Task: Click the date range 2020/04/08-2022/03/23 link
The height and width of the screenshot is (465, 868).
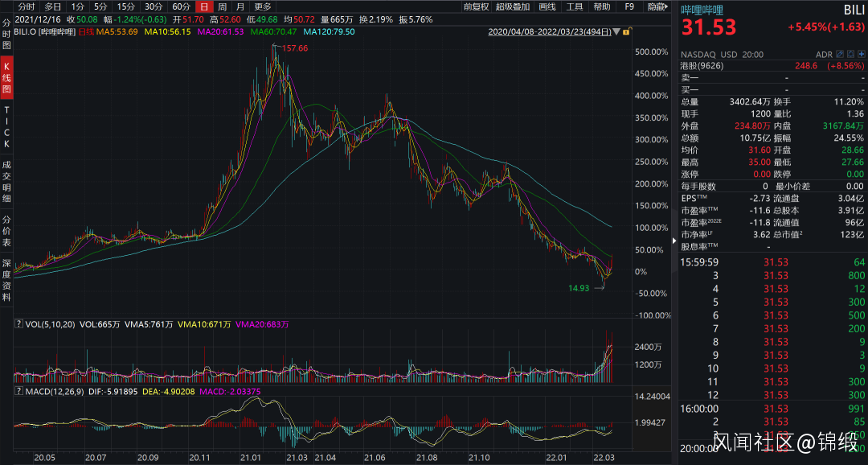Action: tap(550, 32)
